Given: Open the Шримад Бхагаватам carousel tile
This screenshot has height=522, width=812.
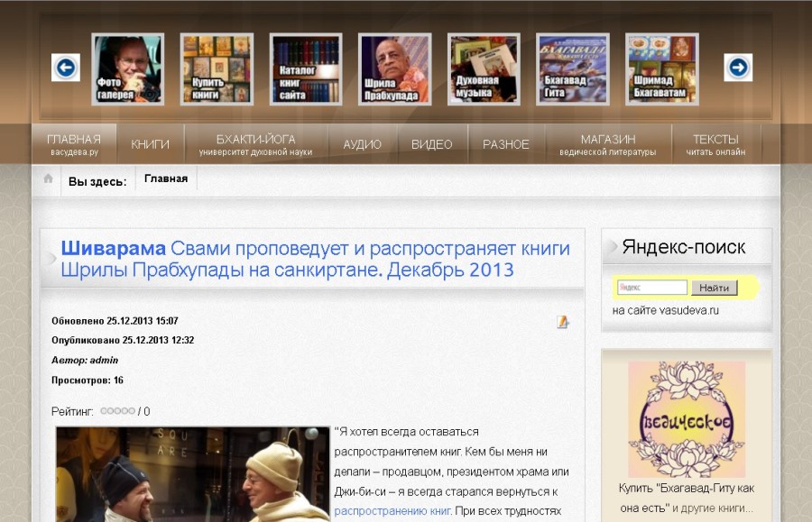Looking at the screenshot, I should point(661,69).
